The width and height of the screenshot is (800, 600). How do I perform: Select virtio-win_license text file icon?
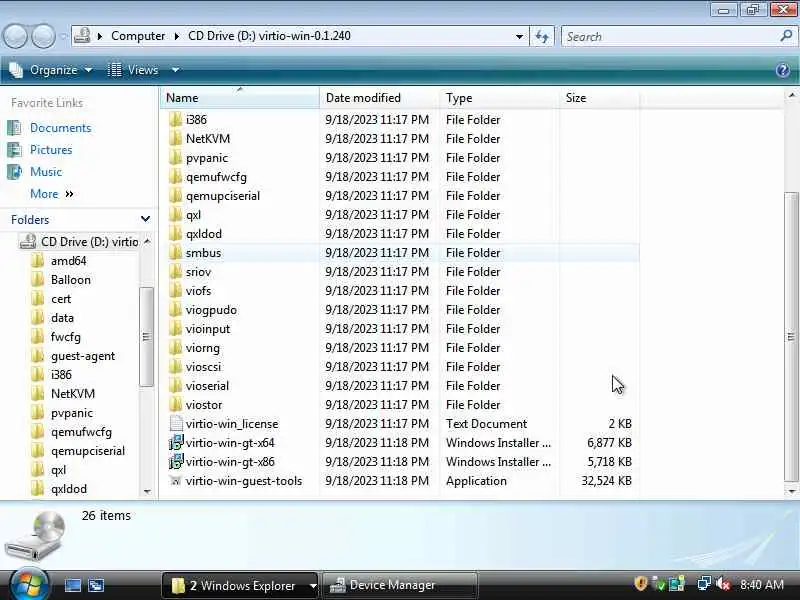click(176, 424)
